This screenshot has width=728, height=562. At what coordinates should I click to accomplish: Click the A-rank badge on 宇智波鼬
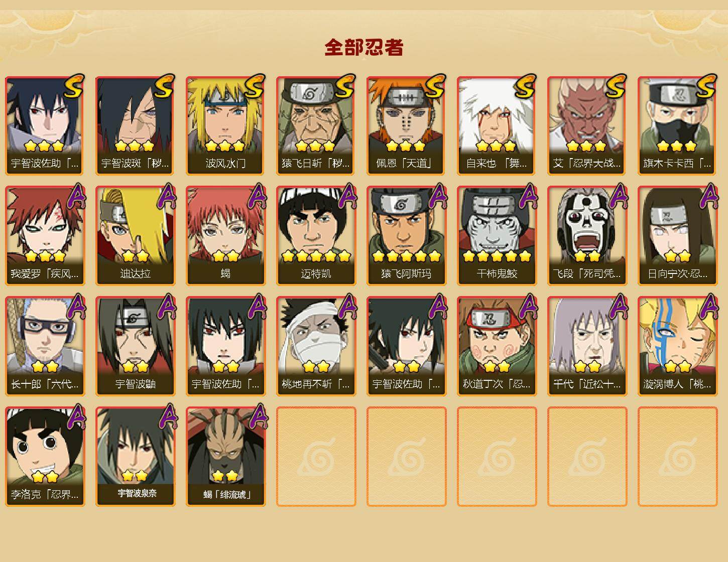click(167, 307)
